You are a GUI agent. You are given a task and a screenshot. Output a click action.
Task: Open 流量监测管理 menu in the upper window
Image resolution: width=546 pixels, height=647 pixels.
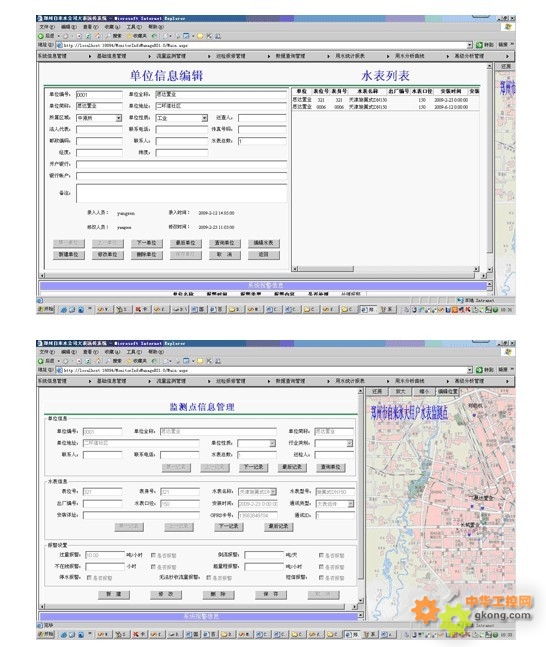coord(171,56)
